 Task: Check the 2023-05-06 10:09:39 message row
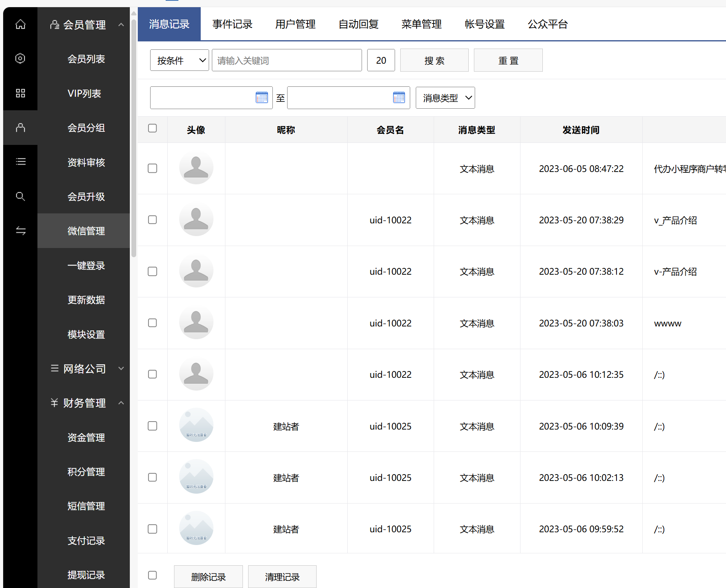point(152,426)
